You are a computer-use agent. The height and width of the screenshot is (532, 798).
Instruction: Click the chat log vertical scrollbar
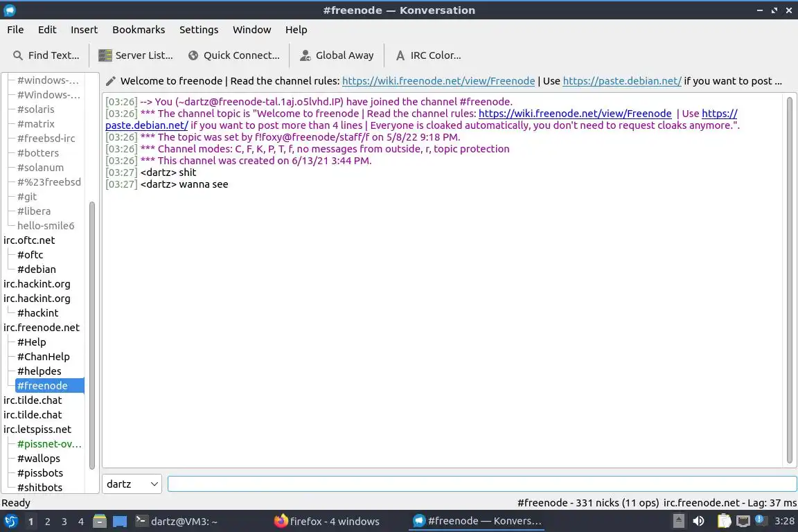coord(790,280)
